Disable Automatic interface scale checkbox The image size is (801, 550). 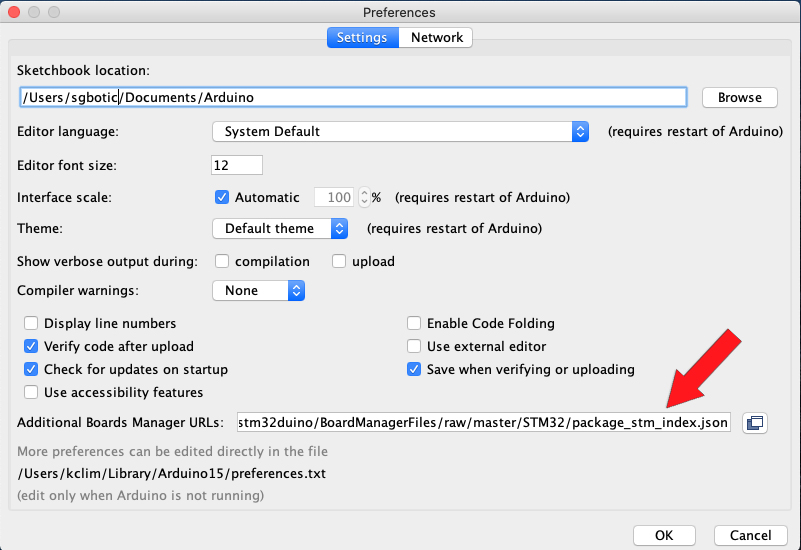(223, 197)
